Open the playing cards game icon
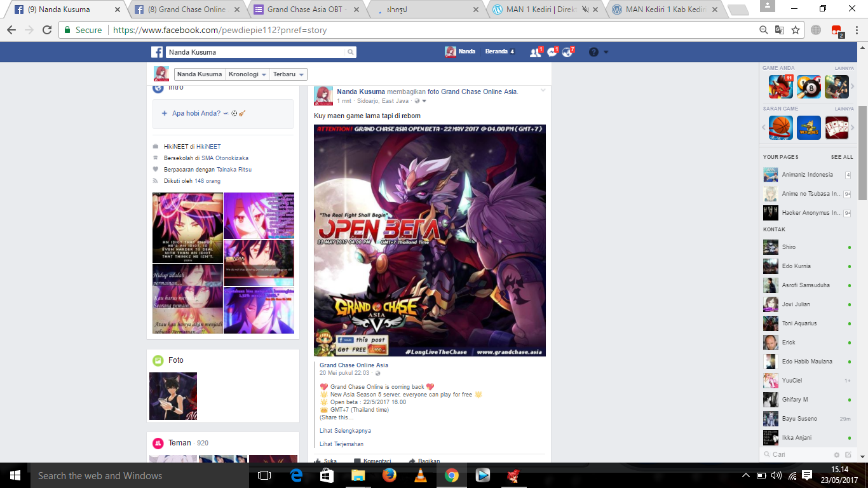 (837, 128)
